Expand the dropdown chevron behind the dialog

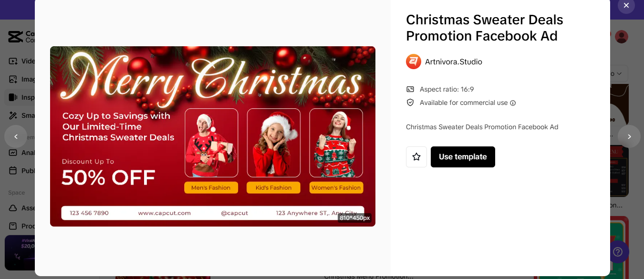click(619, 74)
